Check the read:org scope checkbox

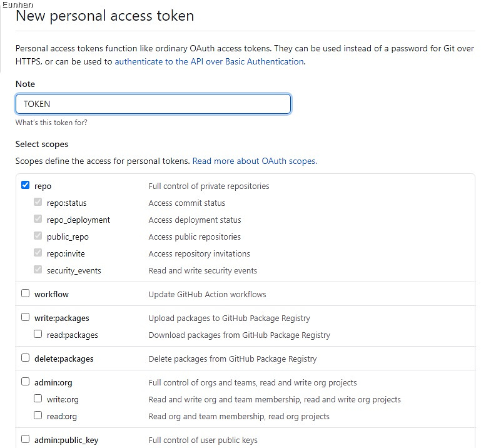point(38,415)
